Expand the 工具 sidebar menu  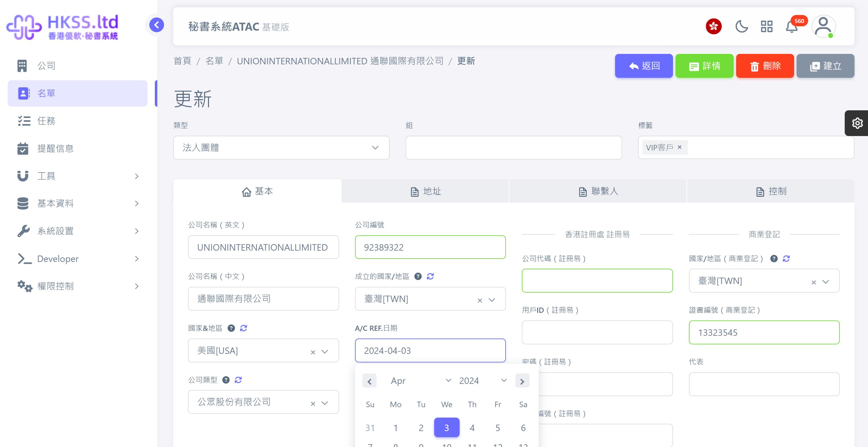pyautogui.click(x=78, y=176)
